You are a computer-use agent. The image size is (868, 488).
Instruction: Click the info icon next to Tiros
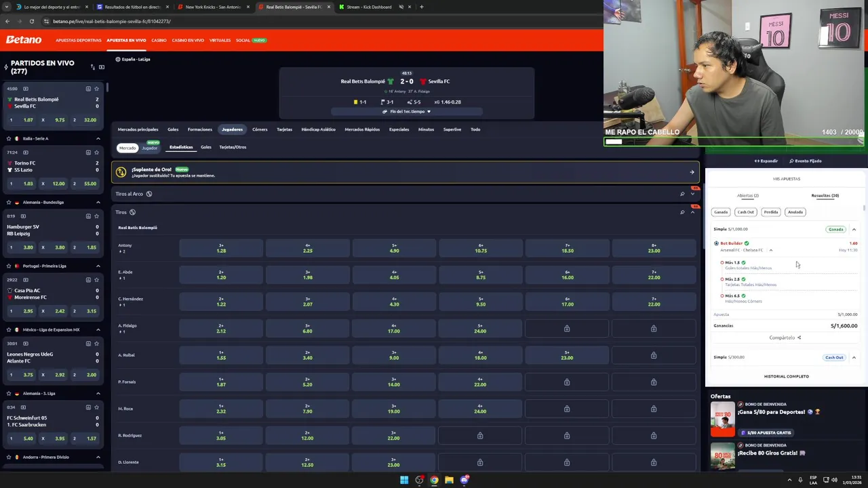pyautogui.click(x=132, y=212)
